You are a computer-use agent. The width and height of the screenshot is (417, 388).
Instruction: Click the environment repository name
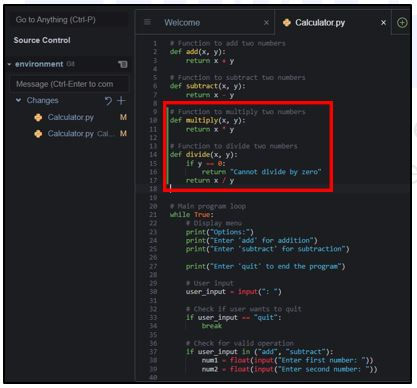coord(39,64)
